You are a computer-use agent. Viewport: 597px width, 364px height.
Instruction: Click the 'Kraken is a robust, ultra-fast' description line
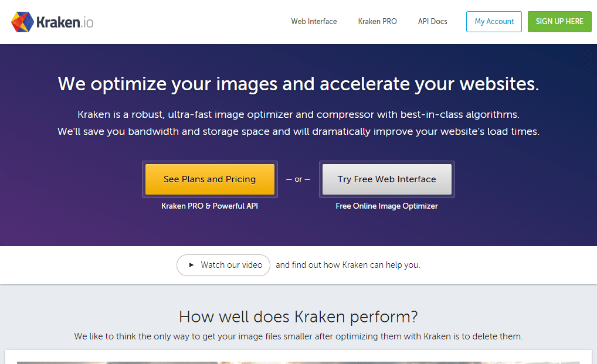pos(298,114)
